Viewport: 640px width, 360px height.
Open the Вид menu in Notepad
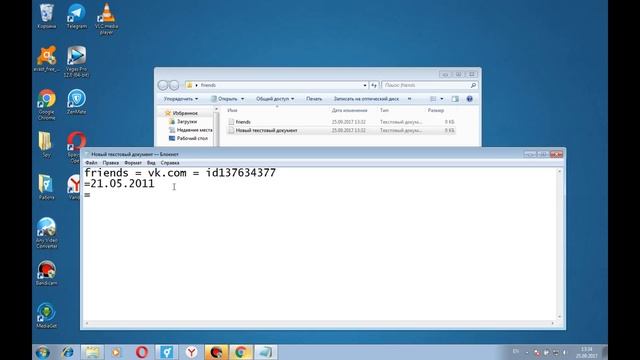click(151, 162)
